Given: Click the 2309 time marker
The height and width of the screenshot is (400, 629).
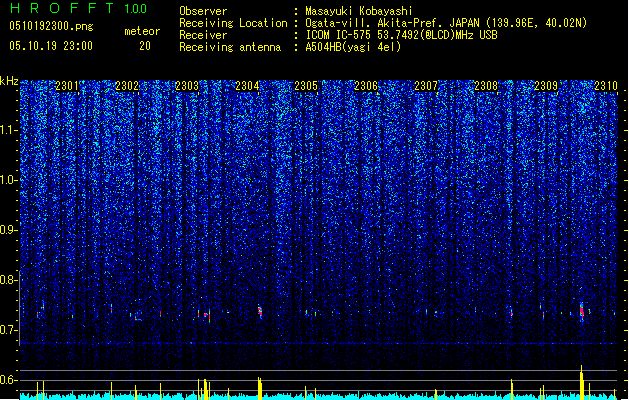Looking at the screenshot, I should click(546, 86).
